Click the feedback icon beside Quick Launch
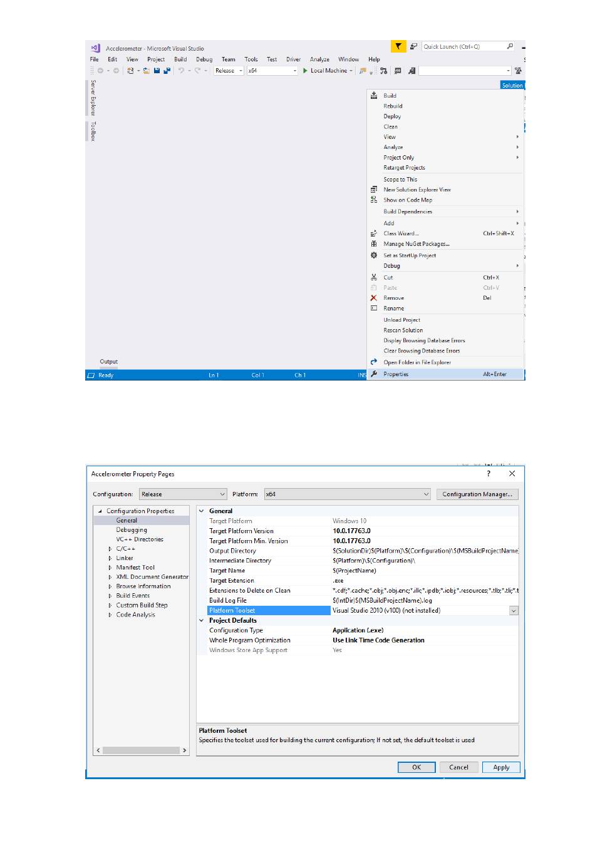This screenshot has height=868, width=595. coord(413,46)
